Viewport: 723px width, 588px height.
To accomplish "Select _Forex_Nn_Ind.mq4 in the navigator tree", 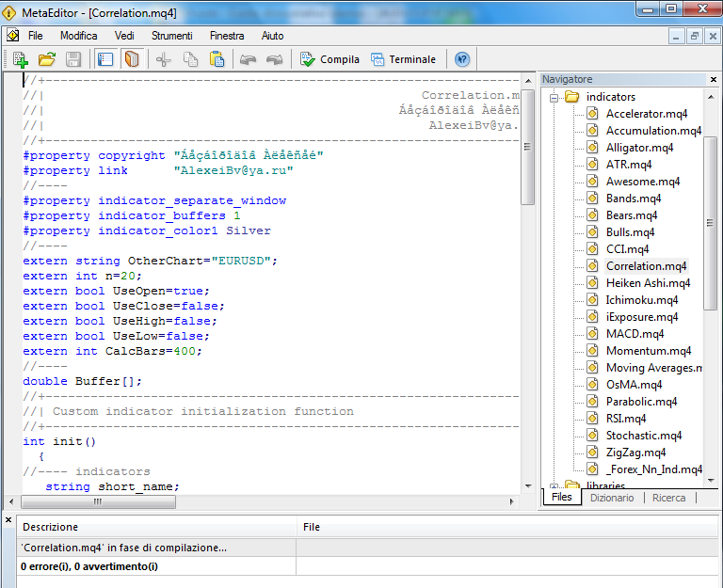I will click(x=654, y=469).
